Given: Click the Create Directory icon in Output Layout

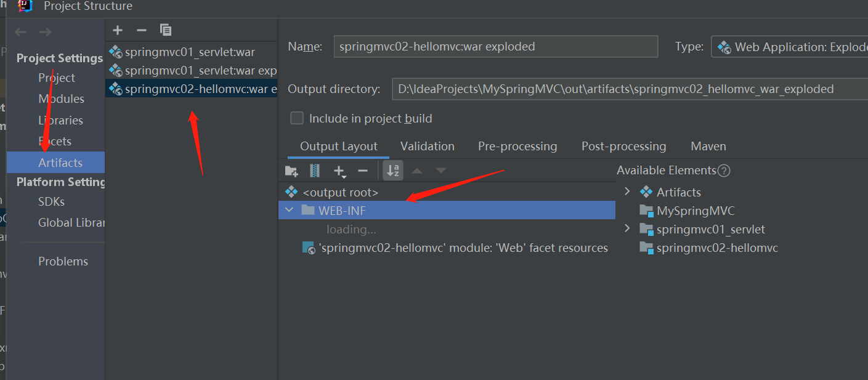Looking at the screenshot, I should pos(291,171).
